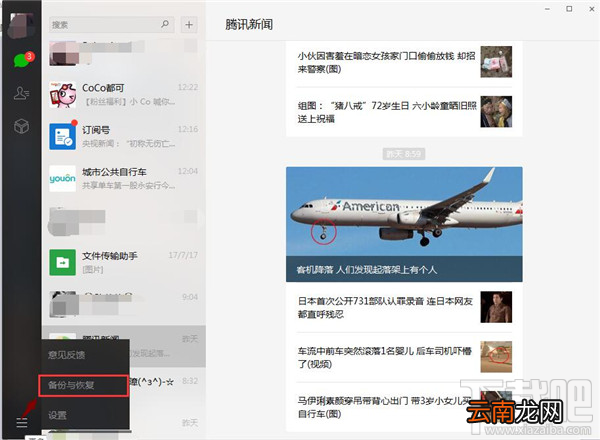This screenshot has height=440, width=600.
Task: Click the green file transfer icon
Action: click(x=63, y=262)
